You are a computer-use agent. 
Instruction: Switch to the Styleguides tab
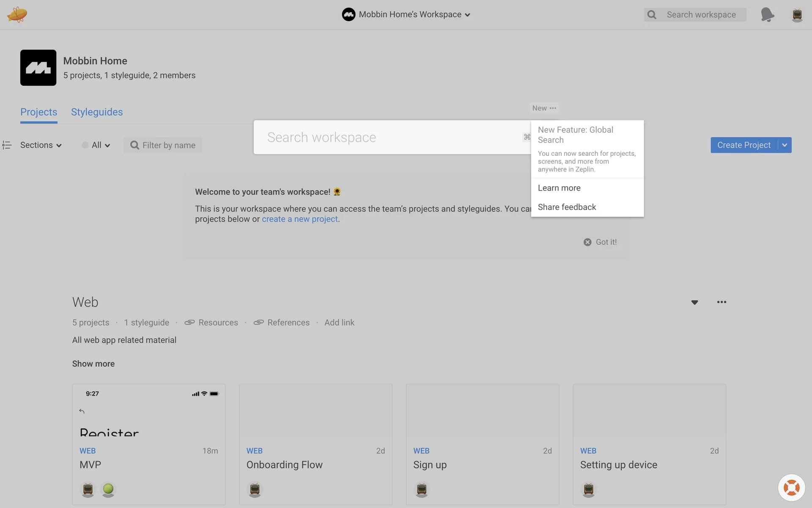pos(97,112)
